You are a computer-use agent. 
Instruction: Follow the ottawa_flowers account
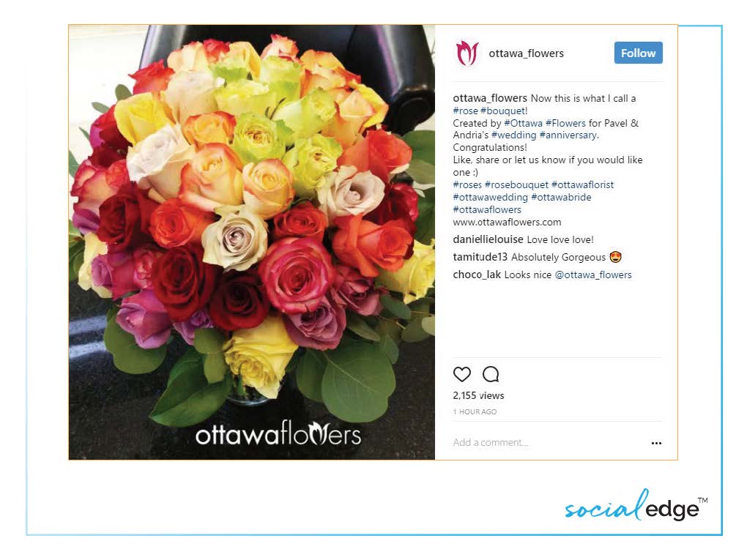tap(638, 53)
